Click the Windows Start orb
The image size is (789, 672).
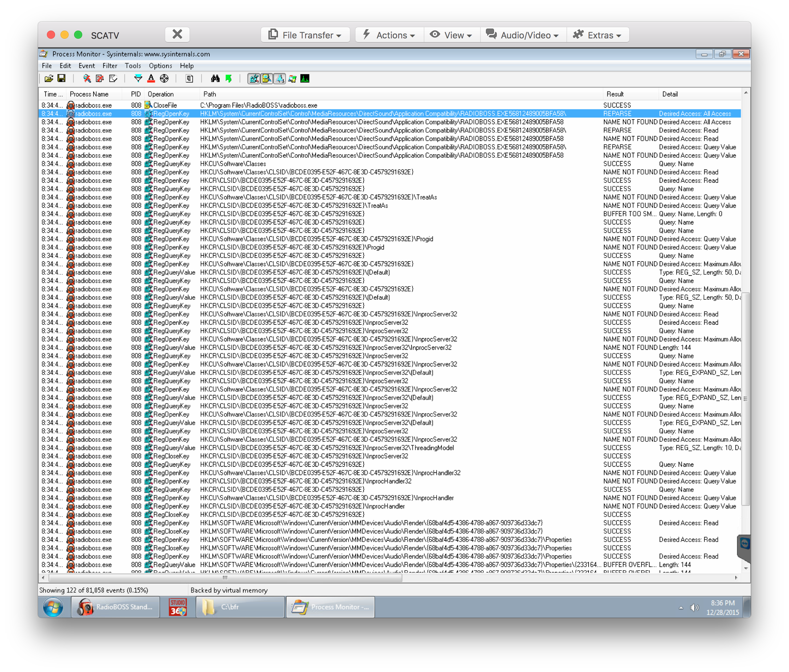[x=53, y=607]
